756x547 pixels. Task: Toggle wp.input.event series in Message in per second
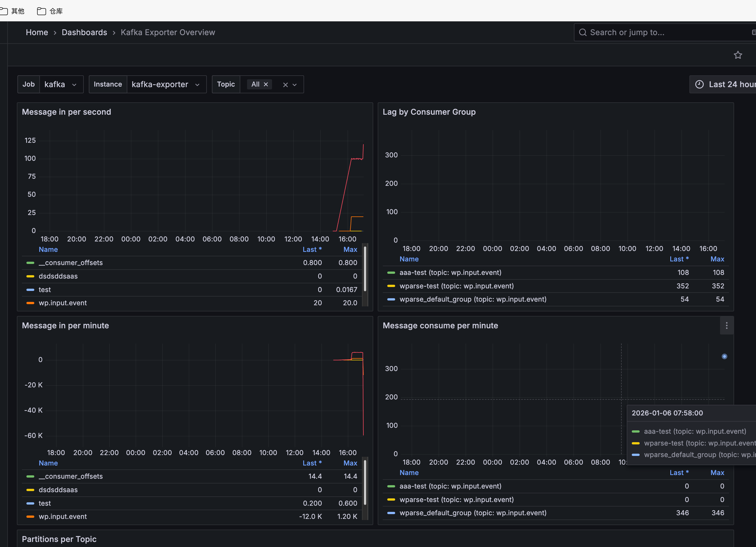point(62,303)
